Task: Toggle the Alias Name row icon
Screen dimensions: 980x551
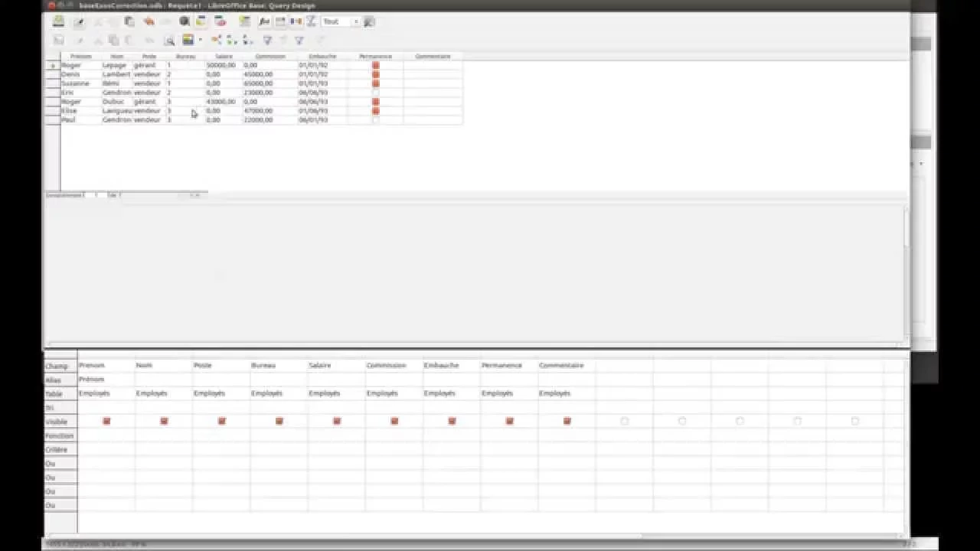Action: (296, 21)
